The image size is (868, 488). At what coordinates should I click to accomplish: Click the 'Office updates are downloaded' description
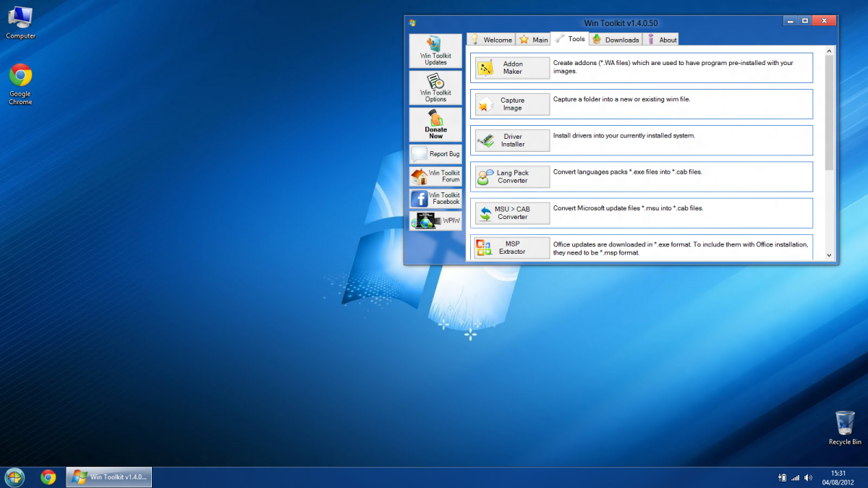[x=680, y=248]
